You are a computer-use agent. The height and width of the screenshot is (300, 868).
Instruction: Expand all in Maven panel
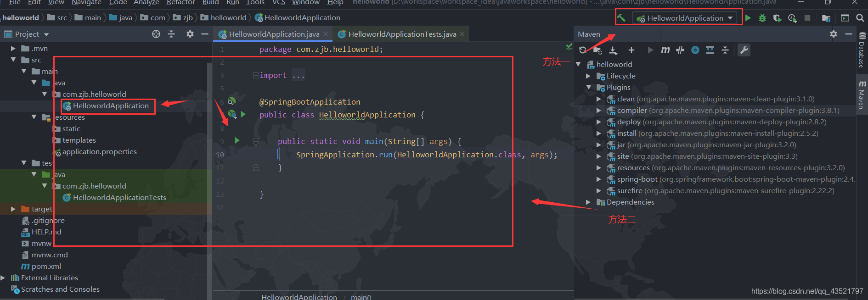(710, 50)
